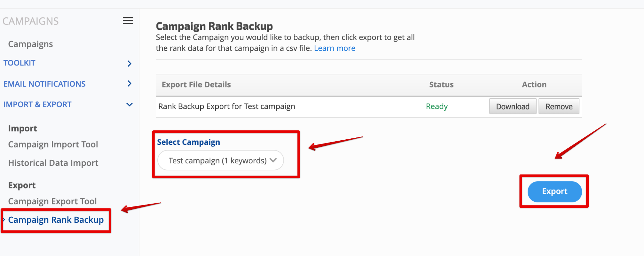Download the Rank Backup export file
Image resolution: width=644 pixels, height=256 pixels.
click(513, 106)
